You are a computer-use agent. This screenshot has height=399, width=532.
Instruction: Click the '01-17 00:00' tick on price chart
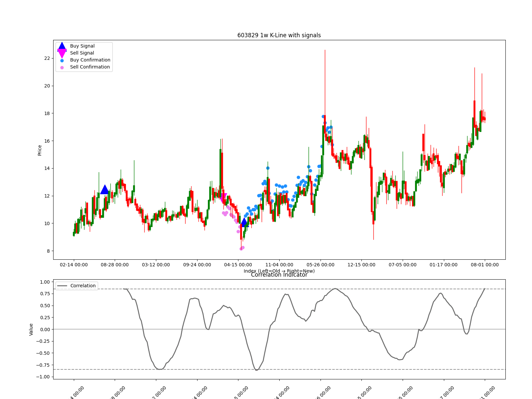(444, 265)
